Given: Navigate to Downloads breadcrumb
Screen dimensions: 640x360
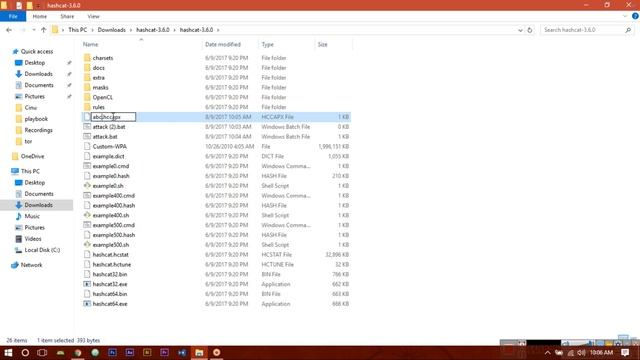Looking at the screenshot, I should tap(111, 30).
